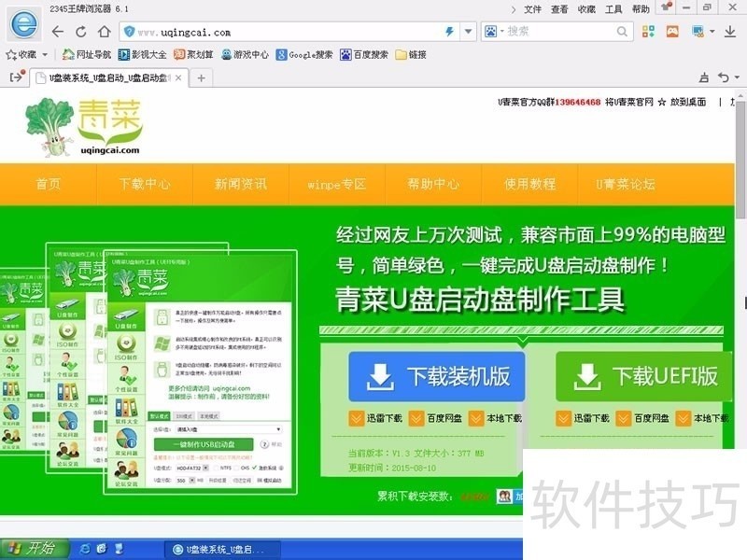Click the orange game controller toolbar icon

point(672,32)
